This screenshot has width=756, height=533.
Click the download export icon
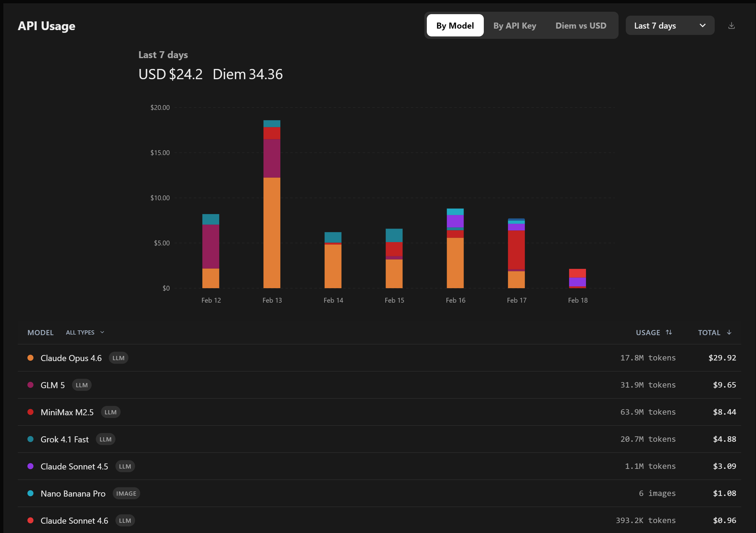[x=731, y=26]
